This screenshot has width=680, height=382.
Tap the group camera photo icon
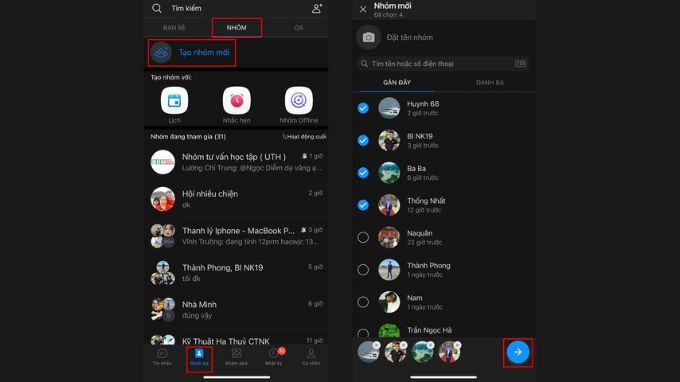click(368, 37)
